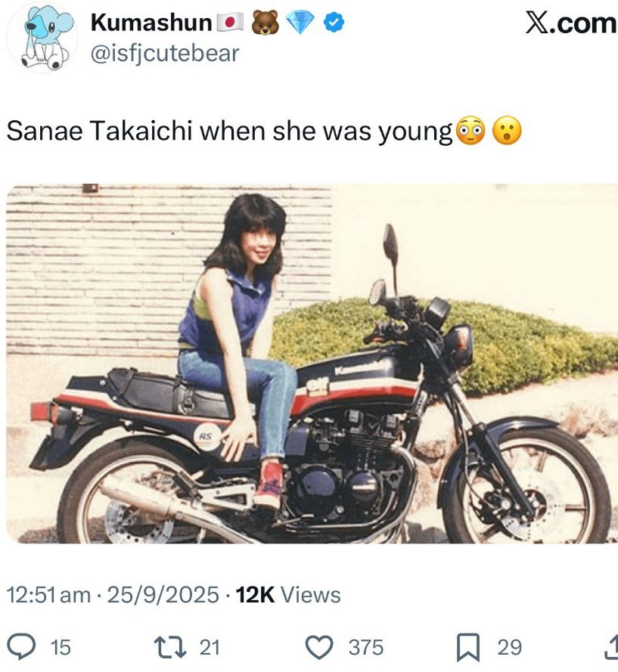Click the like count of 375

click(x=366, y=648)
